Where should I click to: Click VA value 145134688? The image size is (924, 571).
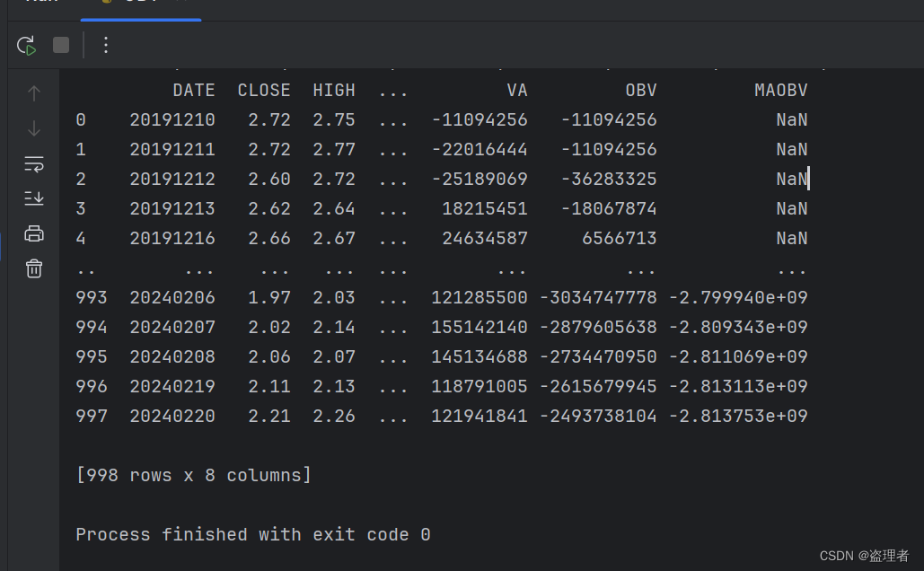point(480,356)
